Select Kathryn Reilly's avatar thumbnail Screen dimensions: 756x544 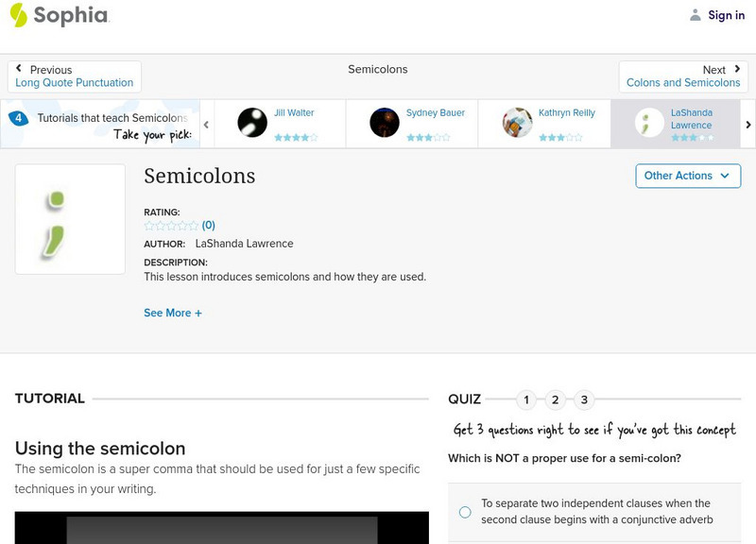coord(517,123)
